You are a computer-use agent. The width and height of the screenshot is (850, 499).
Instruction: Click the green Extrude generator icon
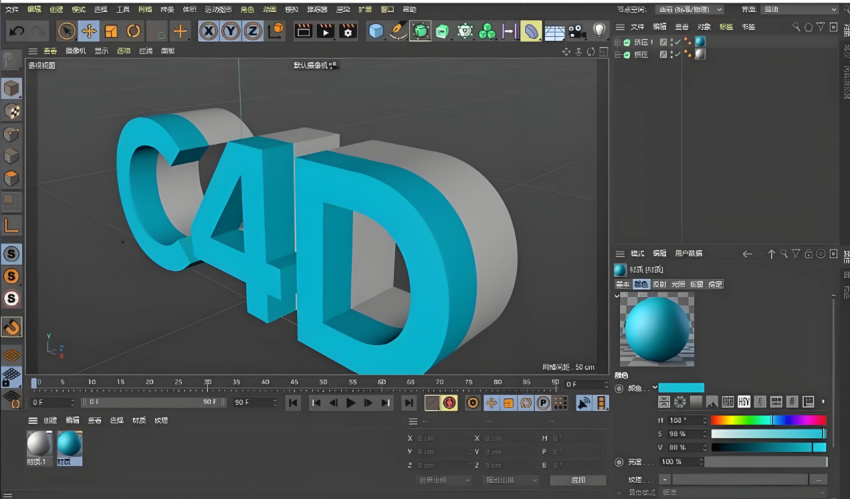click(442, 31)
